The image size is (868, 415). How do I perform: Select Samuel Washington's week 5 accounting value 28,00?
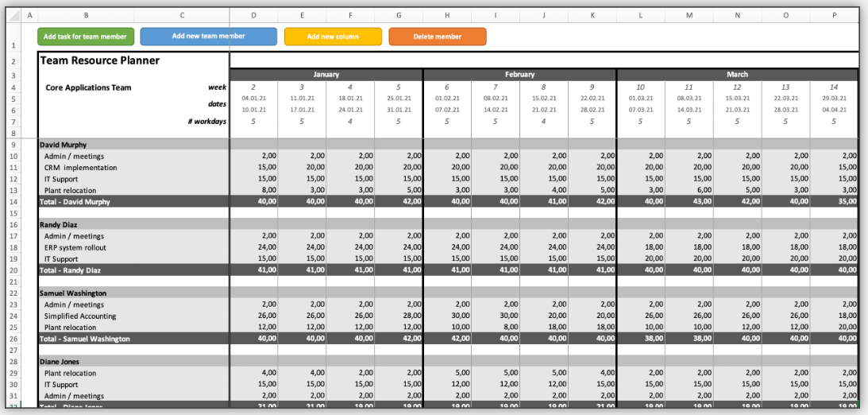[x=399, y=316]
